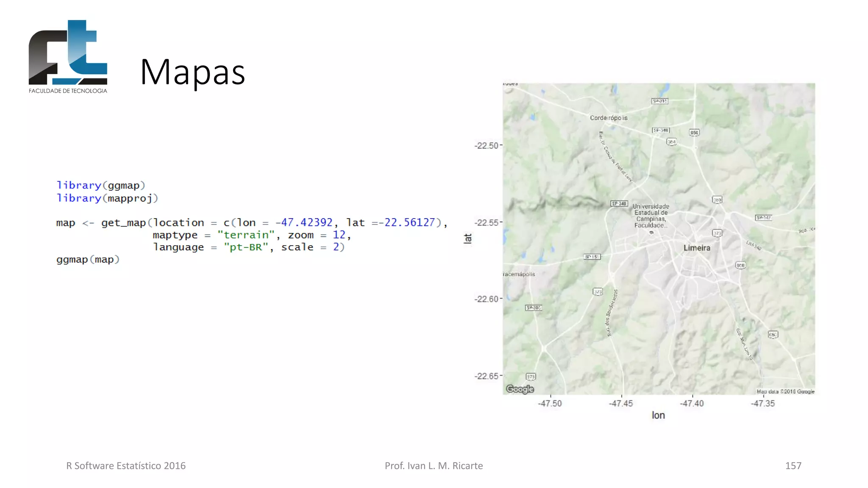
Task: Click the 'Mapas' slide title
Action: tap(192, 72)
